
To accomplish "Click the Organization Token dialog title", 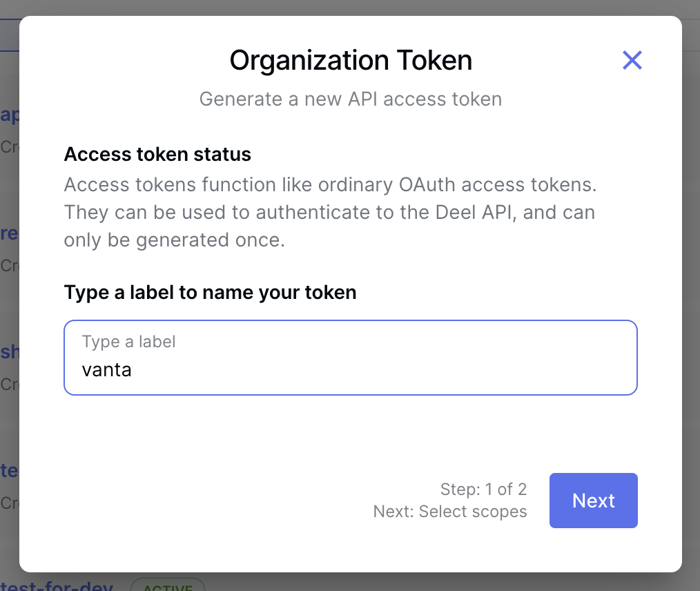I will (351, 60).
